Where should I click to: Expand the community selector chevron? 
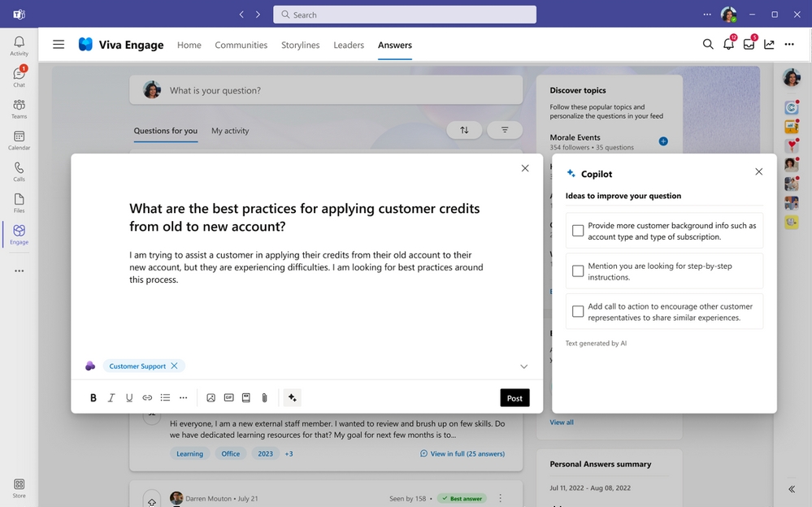point(523,366)
